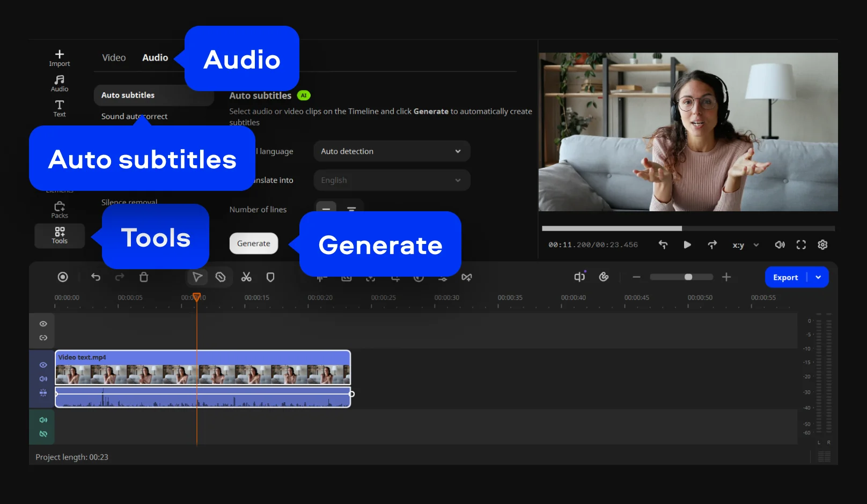Switch to the Video tab
The width and height of the screenshot is (867, 504).
tap(114, 58)
